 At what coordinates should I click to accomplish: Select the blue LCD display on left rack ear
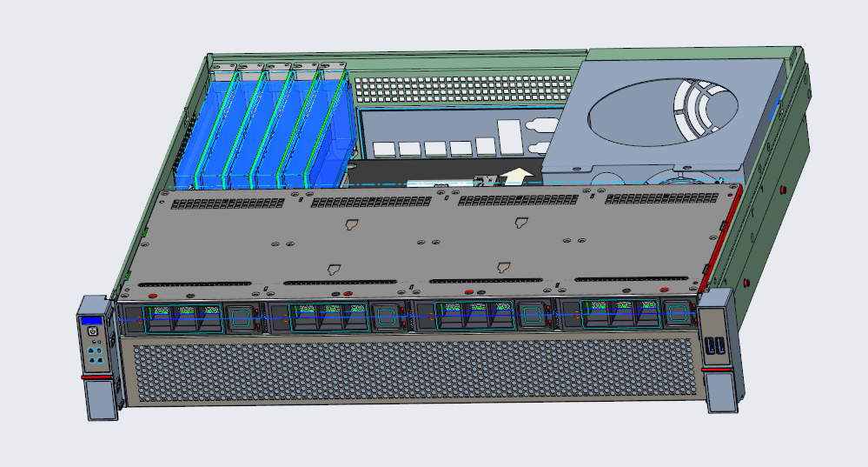point(91,321)
